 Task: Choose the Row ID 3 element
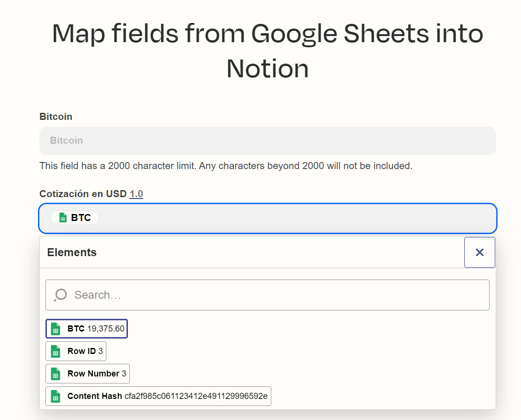(76, 351)
